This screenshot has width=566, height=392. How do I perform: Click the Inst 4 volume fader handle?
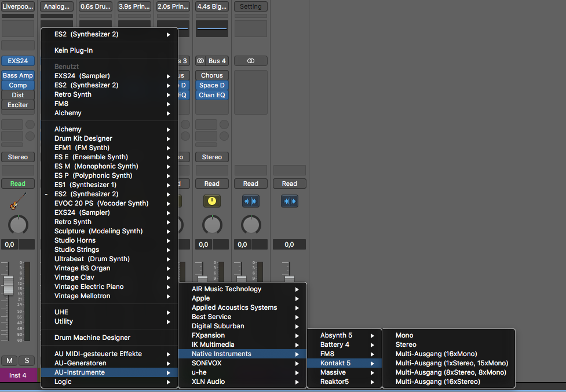click(x=8, y=285)
